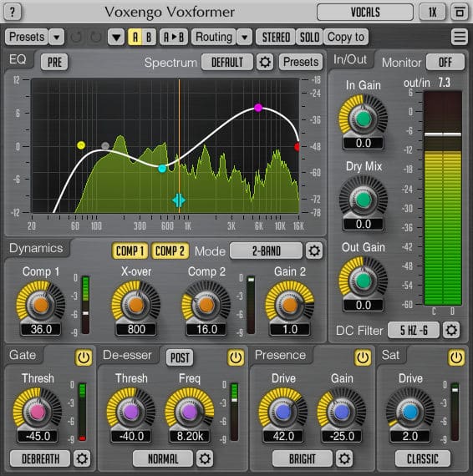The width and height of the screenshot is (473, 476).
Task: Open Dynamics mode settings gear
Action: [x=314, y=251]
